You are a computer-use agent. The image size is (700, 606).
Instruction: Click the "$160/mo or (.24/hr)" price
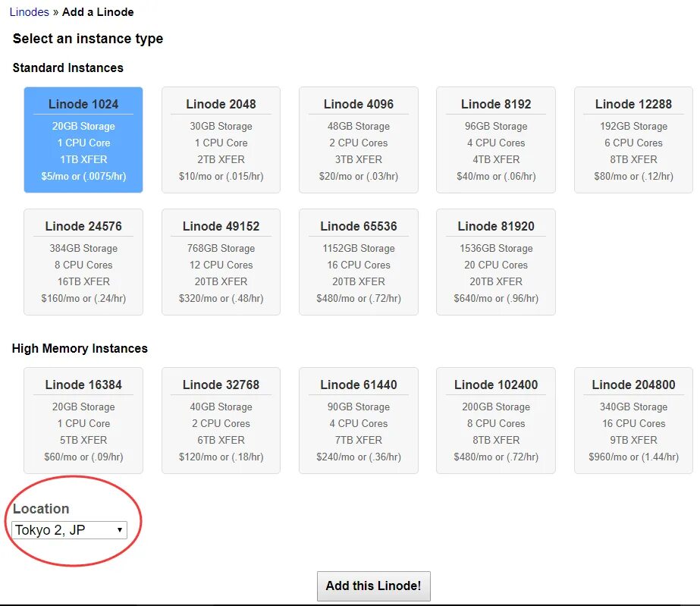tap(83, 298)
